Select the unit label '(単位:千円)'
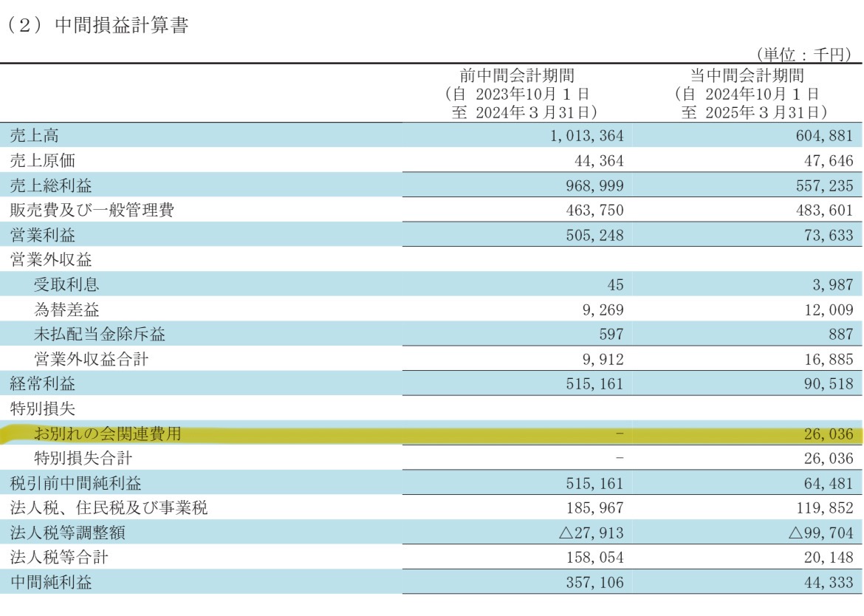Image resolution: width=864 pixels, height=616 pixels. 804,54
